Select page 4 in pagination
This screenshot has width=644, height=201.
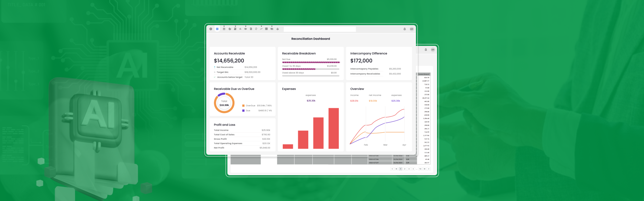tap(413, 169)
